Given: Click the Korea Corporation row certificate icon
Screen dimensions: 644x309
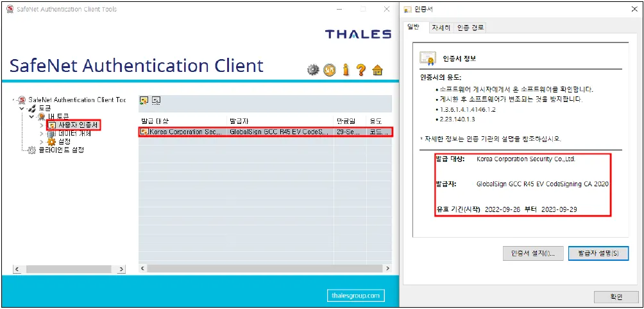Looking at the screenshot, I should point(144,132).
